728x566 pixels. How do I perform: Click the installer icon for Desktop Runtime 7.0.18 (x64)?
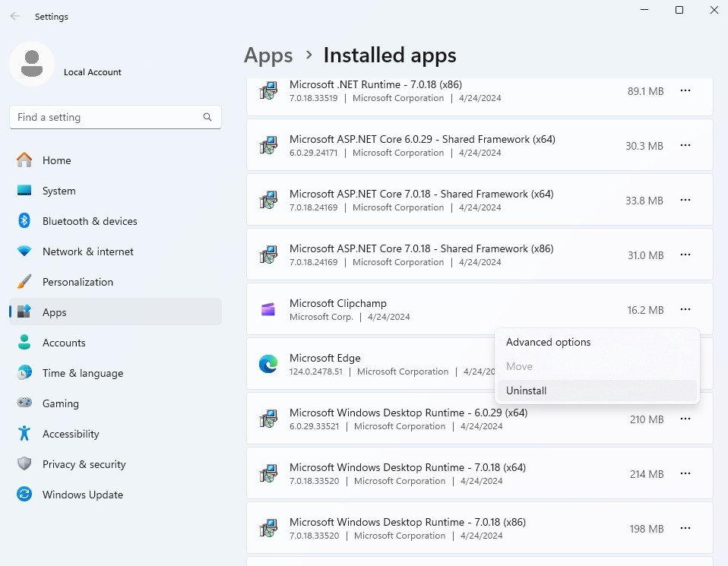268,473
